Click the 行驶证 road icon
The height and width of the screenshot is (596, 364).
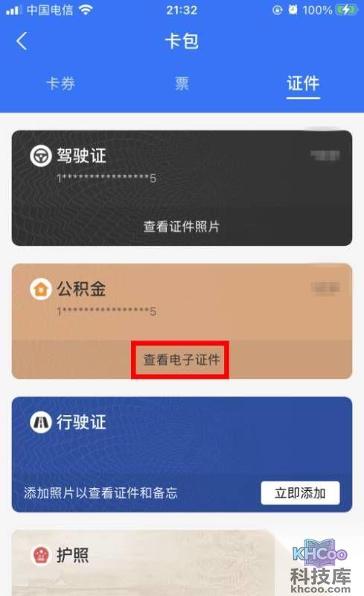41,422
